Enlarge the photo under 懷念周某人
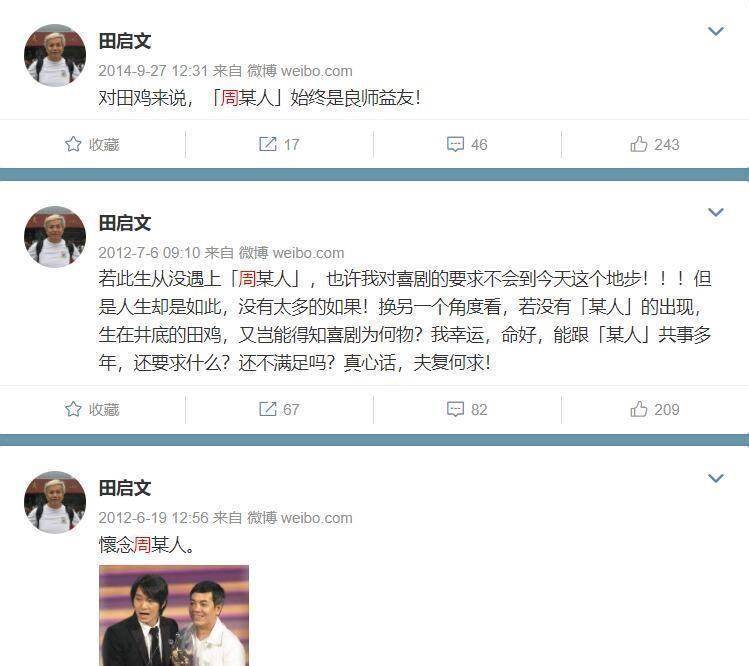Viewport: 749px width, 666px height. [x=174, y=615]
